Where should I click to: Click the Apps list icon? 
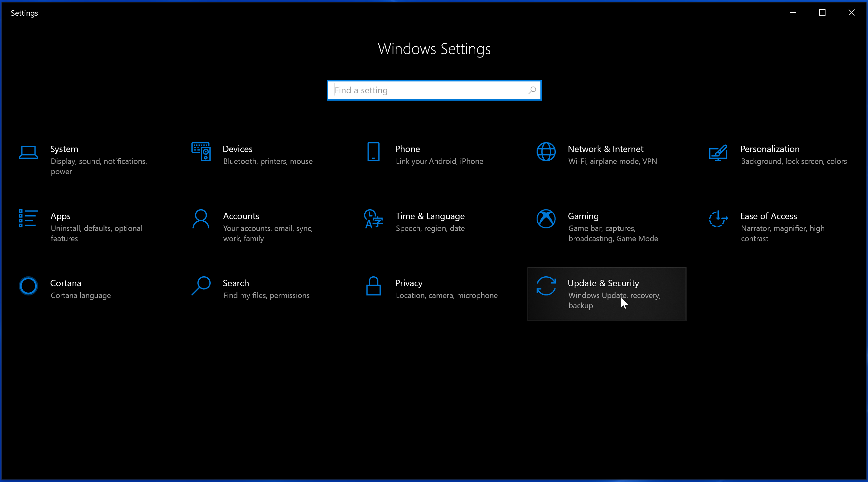pos(28,218)
